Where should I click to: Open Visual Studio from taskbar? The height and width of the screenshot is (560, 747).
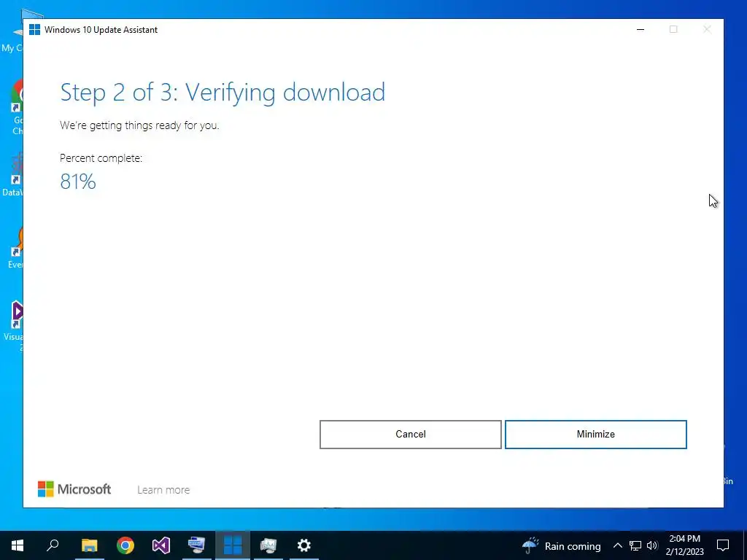[x=161, y=545]
